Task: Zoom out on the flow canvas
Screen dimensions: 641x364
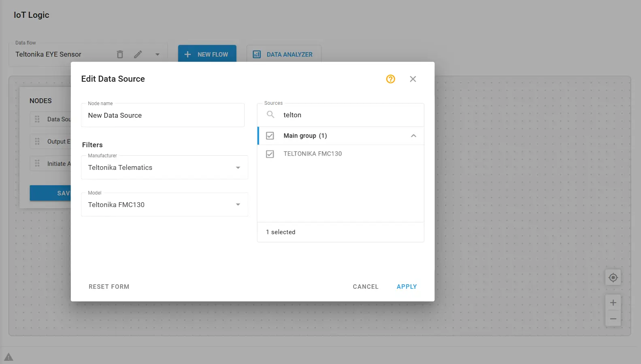Action: tap(613, 319)
